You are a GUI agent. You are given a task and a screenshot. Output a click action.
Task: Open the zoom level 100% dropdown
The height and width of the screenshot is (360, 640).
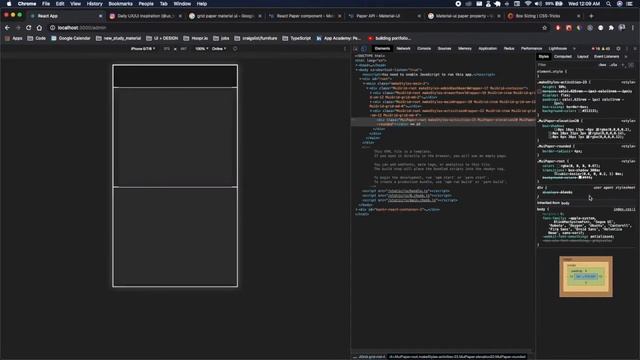201,49
